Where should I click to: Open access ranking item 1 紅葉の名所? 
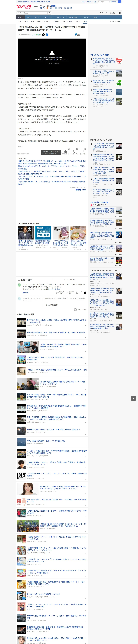point(104,61)
